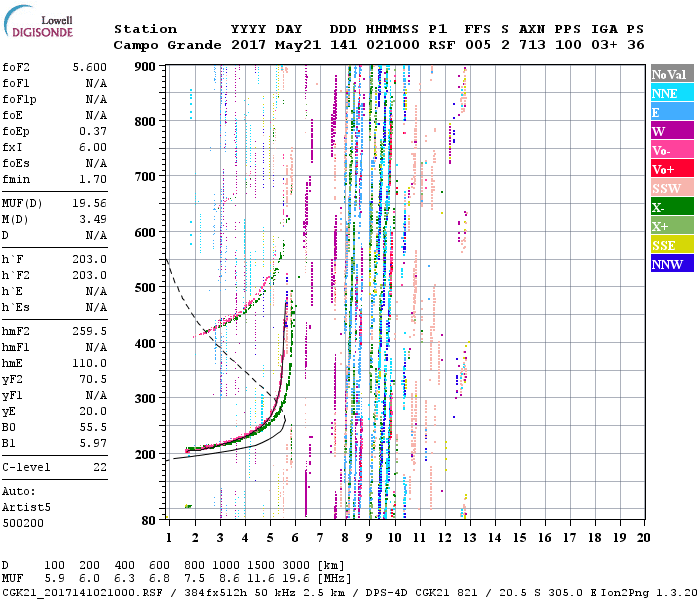Click the 200 km axis label
This screenshot has height=600, width=700.
click(x=145, y=454)
